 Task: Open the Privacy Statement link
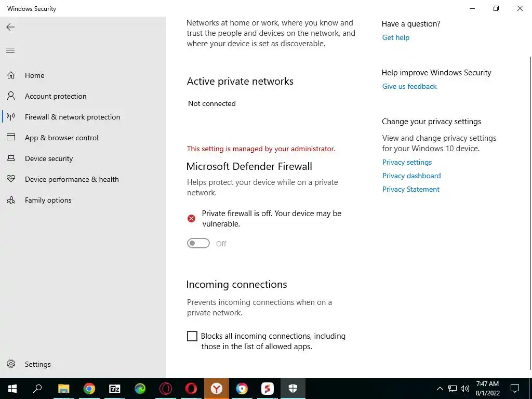[411, 189]
